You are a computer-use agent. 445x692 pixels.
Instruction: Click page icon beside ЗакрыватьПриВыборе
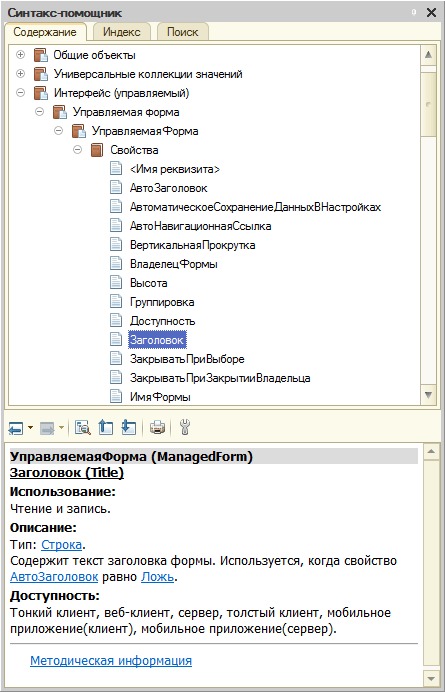pyautogui.click(x=116, y=359)
